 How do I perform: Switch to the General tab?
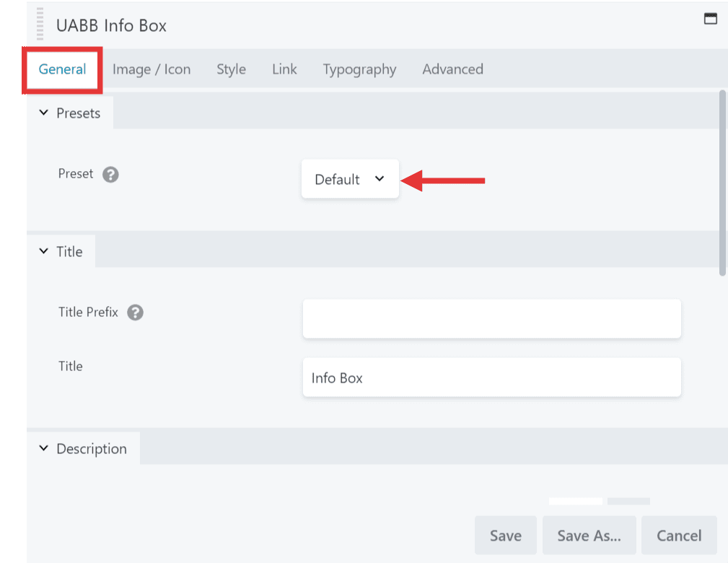pos(62,69)
